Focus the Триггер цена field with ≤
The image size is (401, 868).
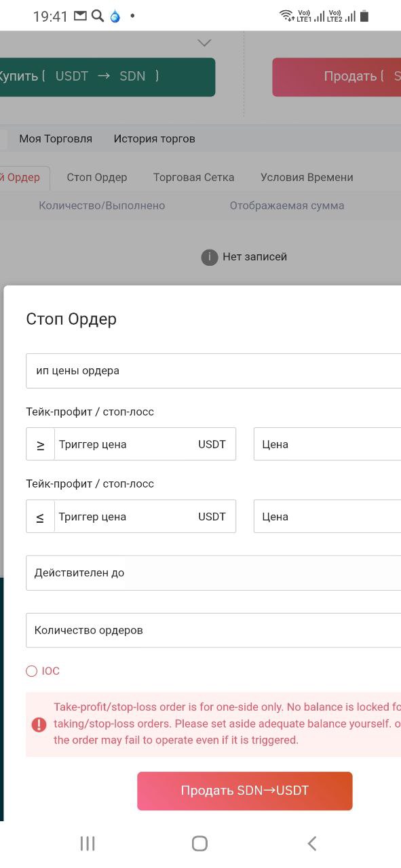pos(145,516)
